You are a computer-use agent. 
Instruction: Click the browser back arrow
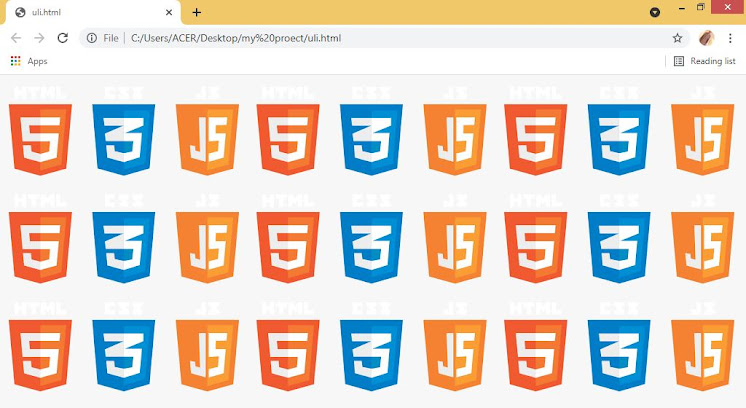pos(16,38)
